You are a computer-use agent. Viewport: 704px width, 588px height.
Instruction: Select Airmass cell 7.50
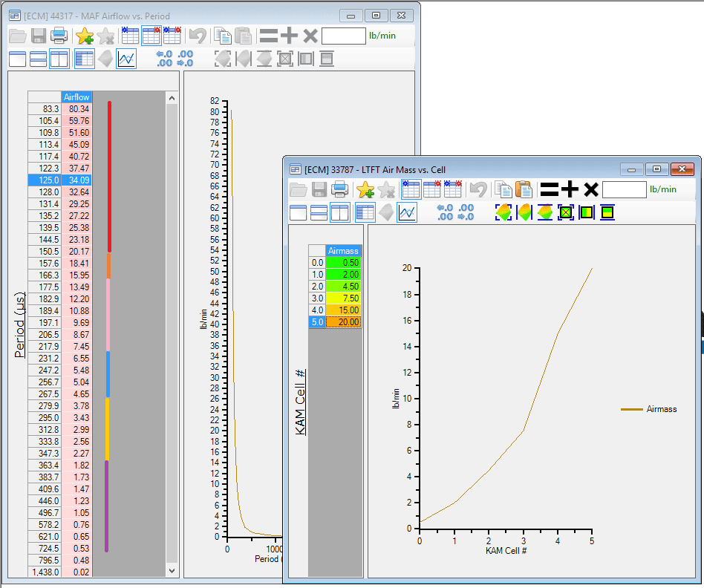point(344,298)
